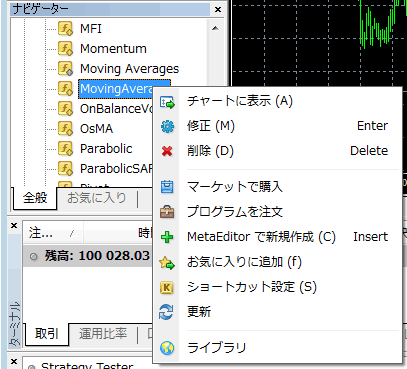The width and height of the screenshot is (407, 369).
Task: Select the OsMA indicator in tree
Action: 96,129
